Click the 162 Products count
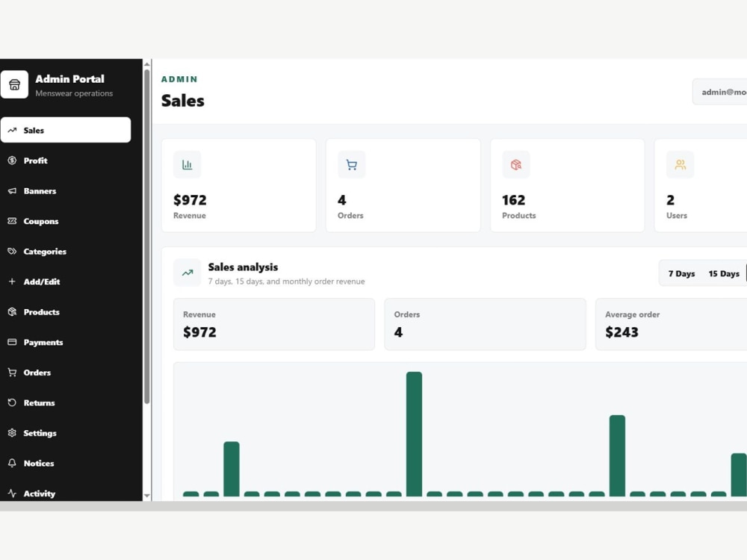 click(514, 200)
